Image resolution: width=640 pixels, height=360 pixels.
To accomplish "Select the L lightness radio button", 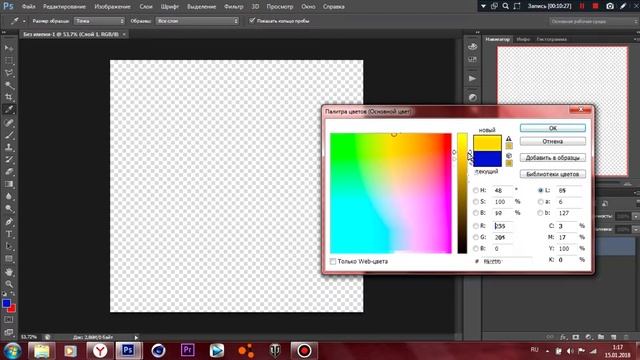I will point(541,190).
